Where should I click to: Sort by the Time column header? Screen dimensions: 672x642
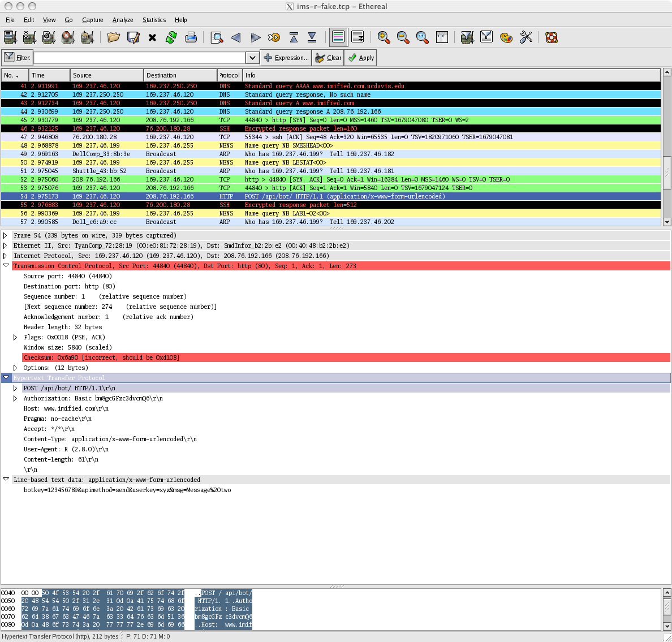pos(49,75)
